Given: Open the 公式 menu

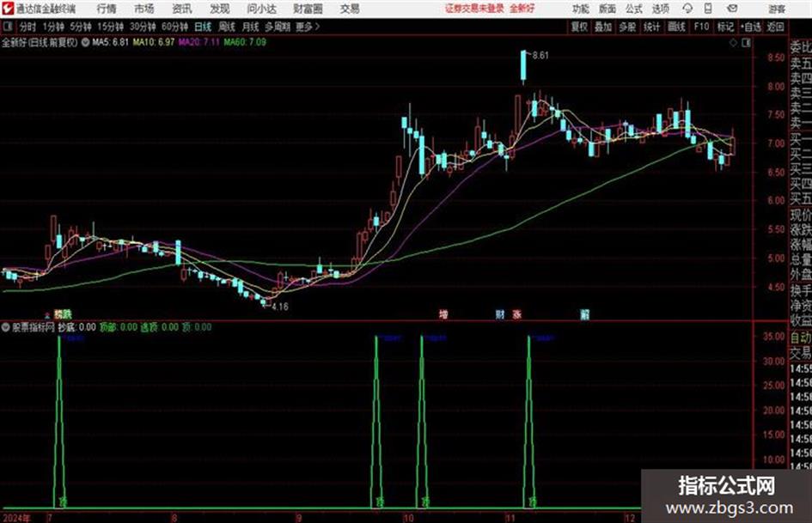Looking at the screenshot, I should (x=634, y=9).
